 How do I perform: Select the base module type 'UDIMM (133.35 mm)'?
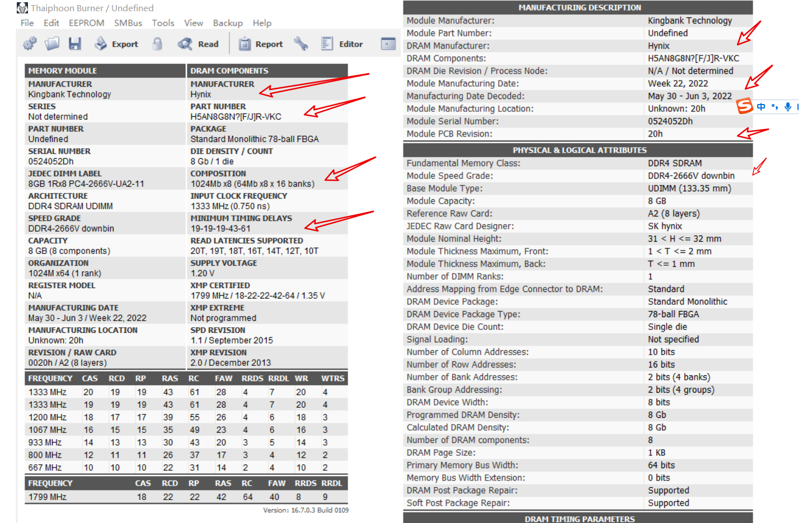pyautogui.click(x=689, y=189)
